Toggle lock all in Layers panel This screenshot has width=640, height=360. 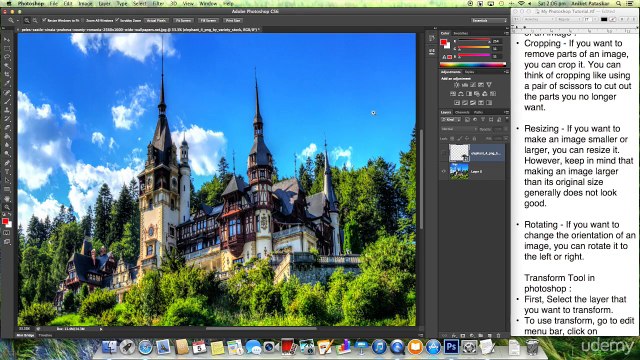click(474, 139)
